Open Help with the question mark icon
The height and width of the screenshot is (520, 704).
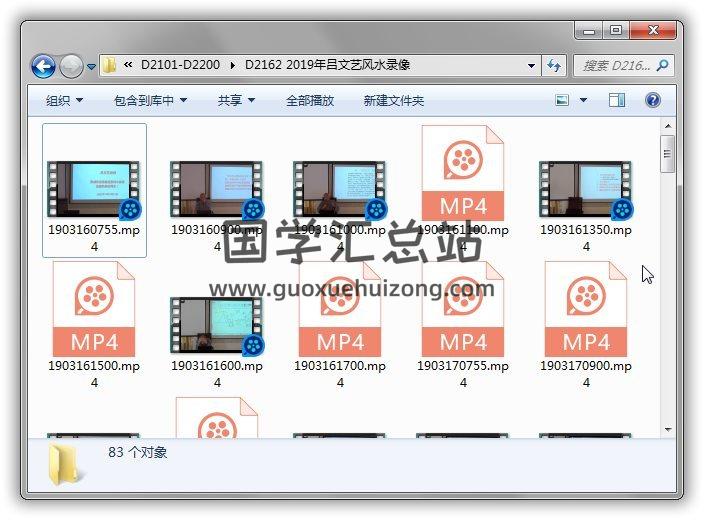(652, 100)
